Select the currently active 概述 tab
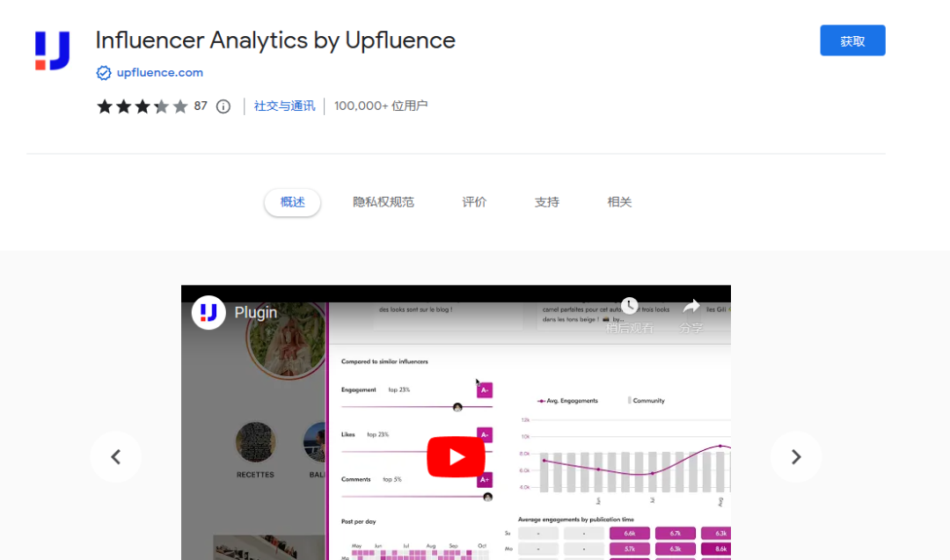The height and width of the screenshot is (560, 950). (x=292, y=201)
